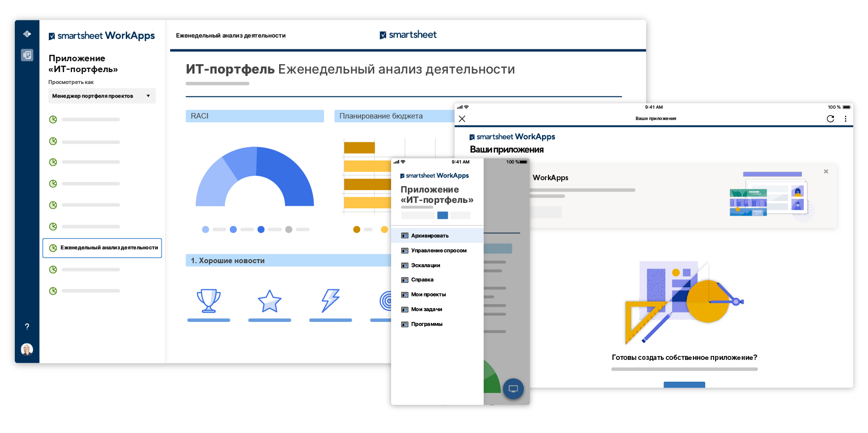
Task: Click the blue selected tab in phone header
Action: pyautogui.click(x=442, y=215)
